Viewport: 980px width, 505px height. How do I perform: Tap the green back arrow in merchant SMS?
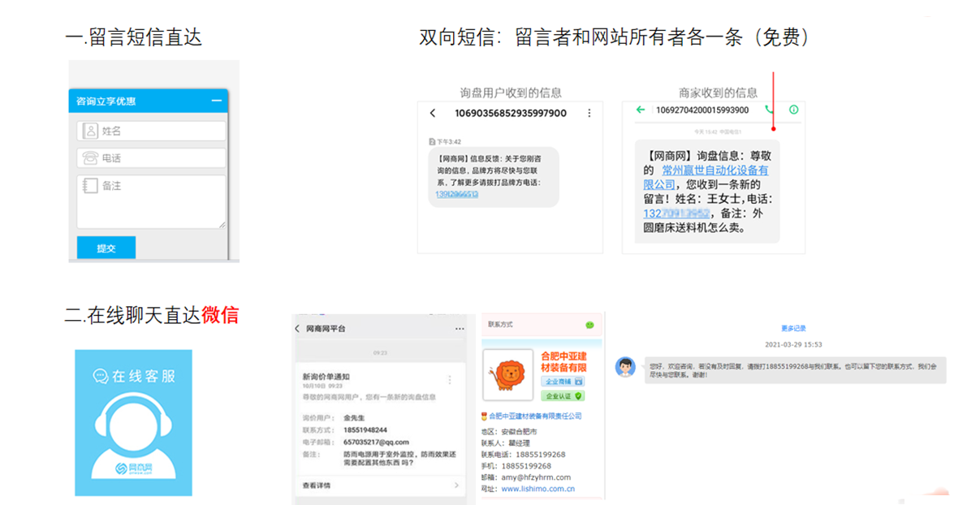pyautogui.click(x=641, y=110)
